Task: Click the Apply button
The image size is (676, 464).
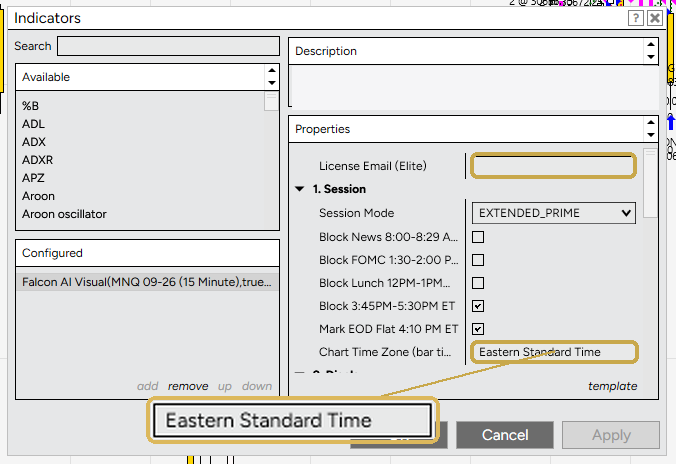Action: coord(611,435)
